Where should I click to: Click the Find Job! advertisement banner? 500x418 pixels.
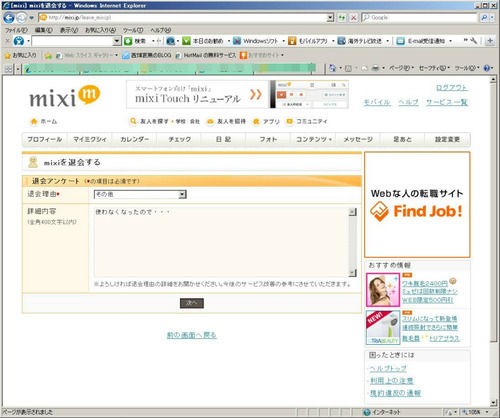pyautogui.click(x=417, y=205)
